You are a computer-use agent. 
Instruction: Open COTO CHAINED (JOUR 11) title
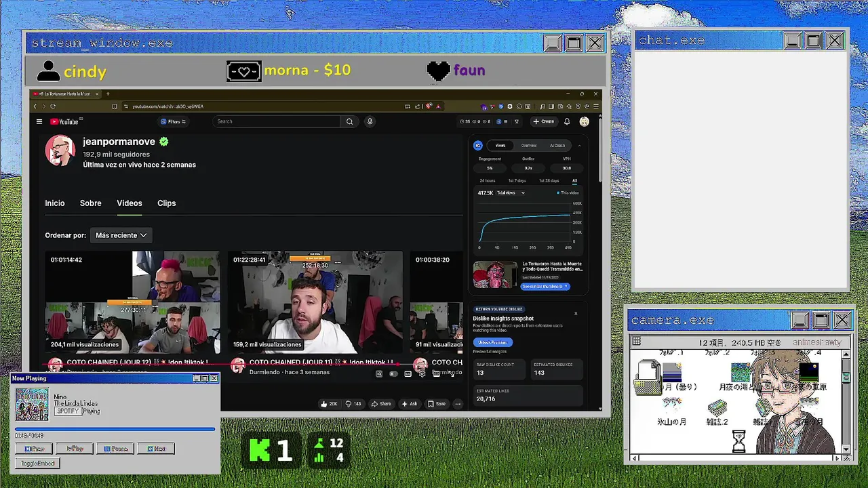(321, 363)
